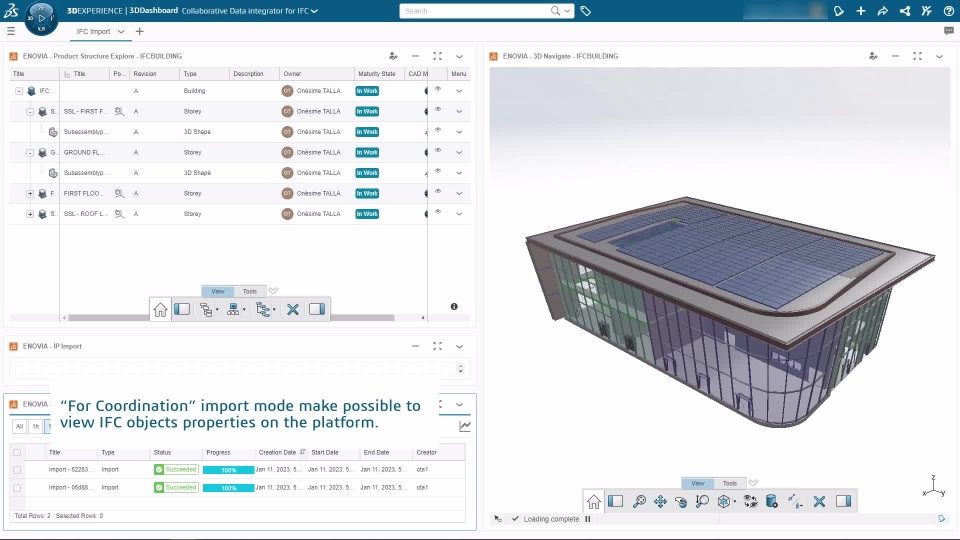
Task: Toggle visibility eye for SSL - FIRST F... row
Action: 438,110
